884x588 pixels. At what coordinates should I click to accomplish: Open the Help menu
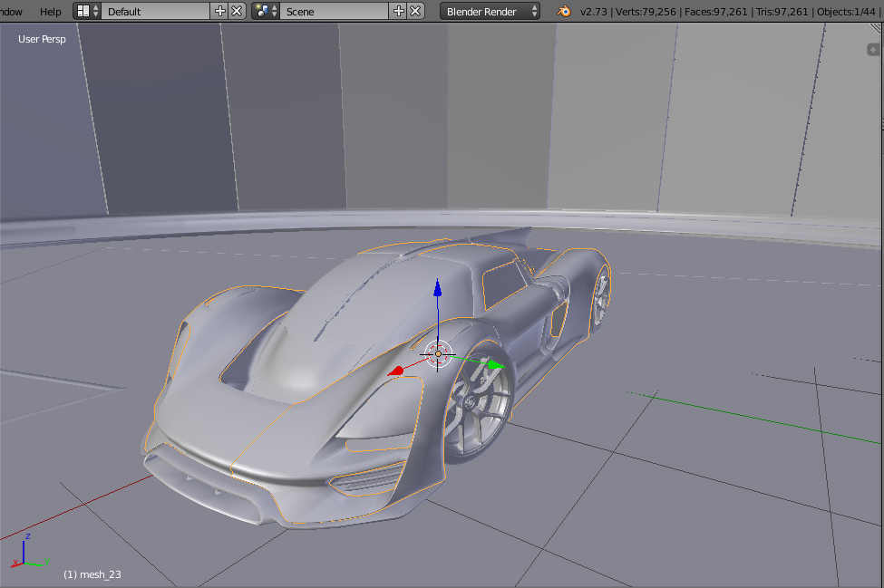pyautogui.click(x=50, y=11)
